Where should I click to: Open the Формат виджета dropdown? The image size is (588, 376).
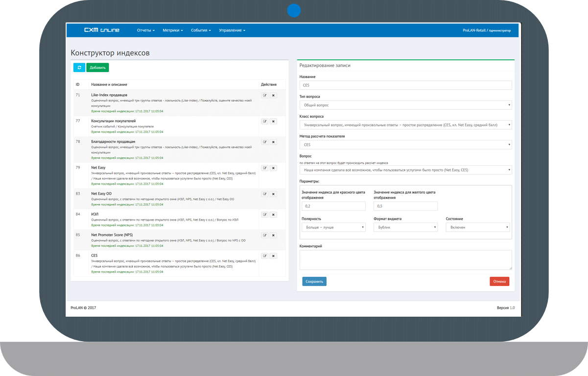(x=405, y=227)
